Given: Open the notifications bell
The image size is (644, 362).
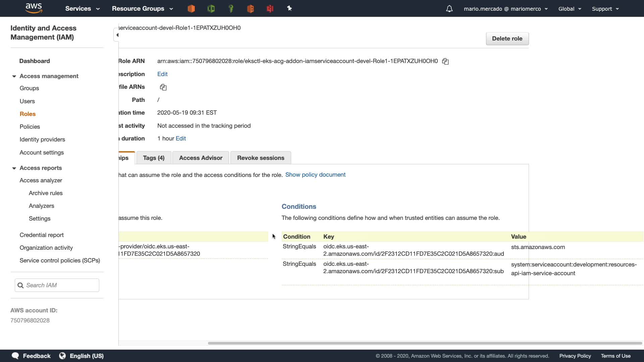Looking at the screenshot, I should pyautogui.click(x=449, y=9).
